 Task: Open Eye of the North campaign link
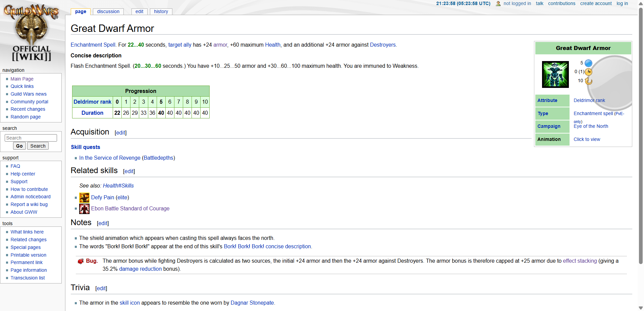point(591,126)
